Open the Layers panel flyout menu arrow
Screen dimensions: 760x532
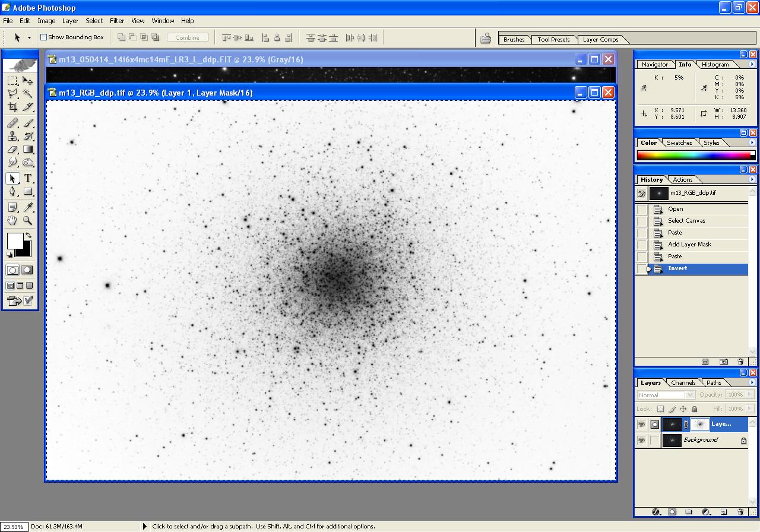click(752, 382)
